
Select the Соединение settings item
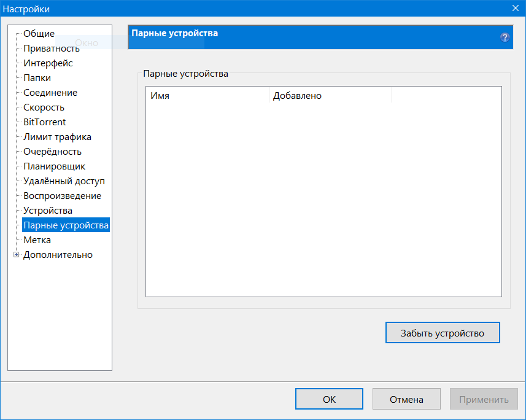coord(50,93)
